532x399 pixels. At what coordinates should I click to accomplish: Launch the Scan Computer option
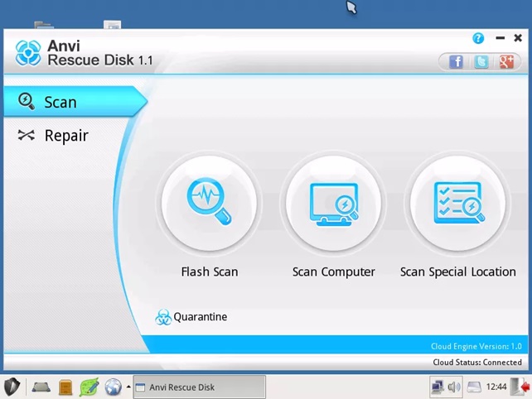[333, 204]
